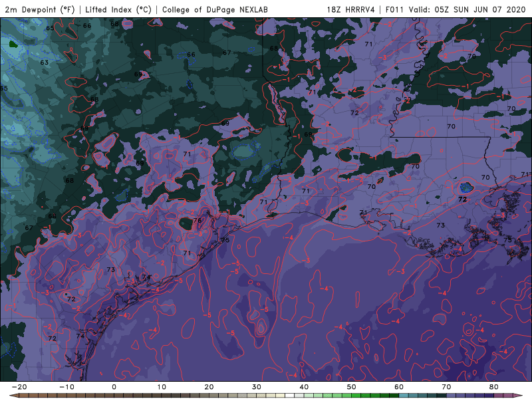
Task: Click the "F011 Valid: 05Z SUN JUN 07 2020" text
Action: (456, 9)
